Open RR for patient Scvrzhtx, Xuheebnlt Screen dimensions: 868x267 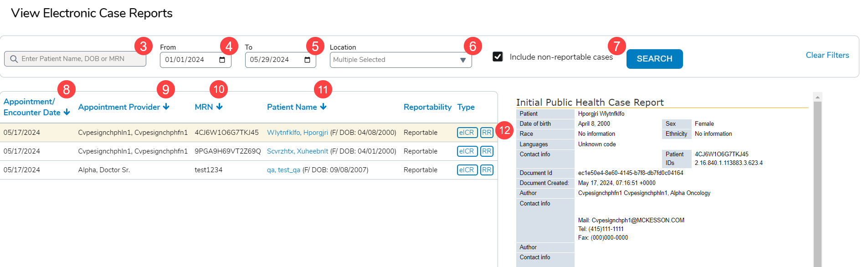487,151
